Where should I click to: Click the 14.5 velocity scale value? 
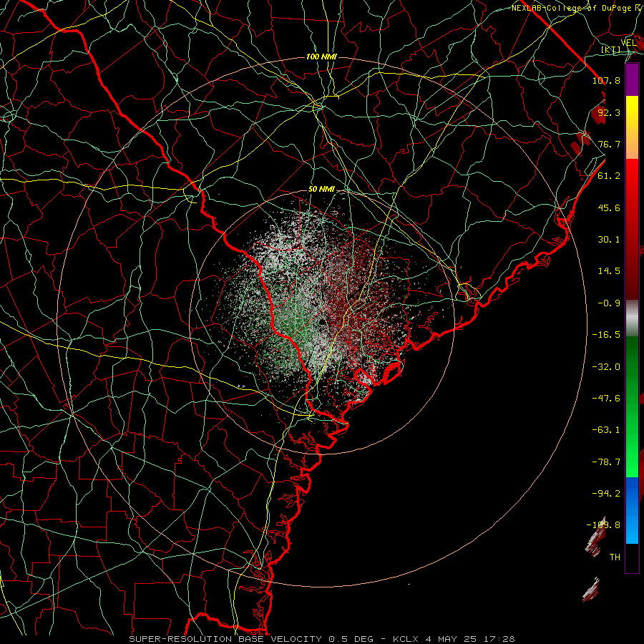tap(609, 271)
